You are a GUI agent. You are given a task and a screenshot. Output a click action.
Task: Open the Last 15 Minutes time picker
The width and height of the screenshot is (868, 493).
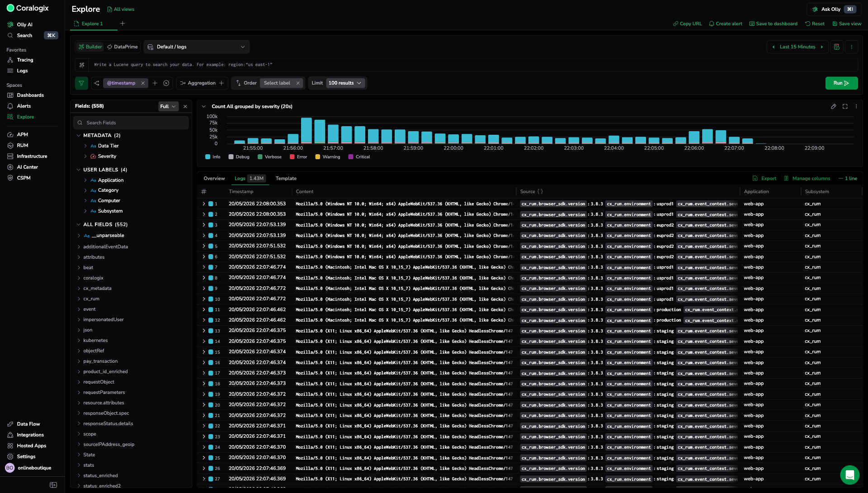(x=797, y=47)
